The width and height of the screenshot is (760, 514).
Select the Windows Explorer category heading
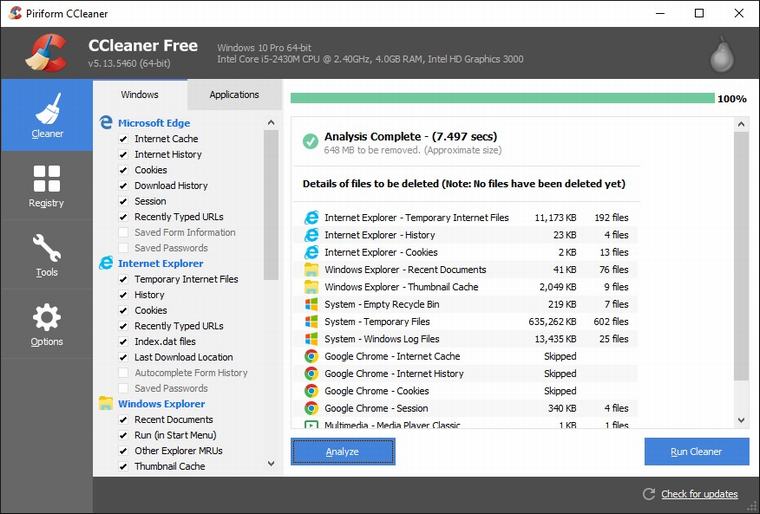point(161,403)
